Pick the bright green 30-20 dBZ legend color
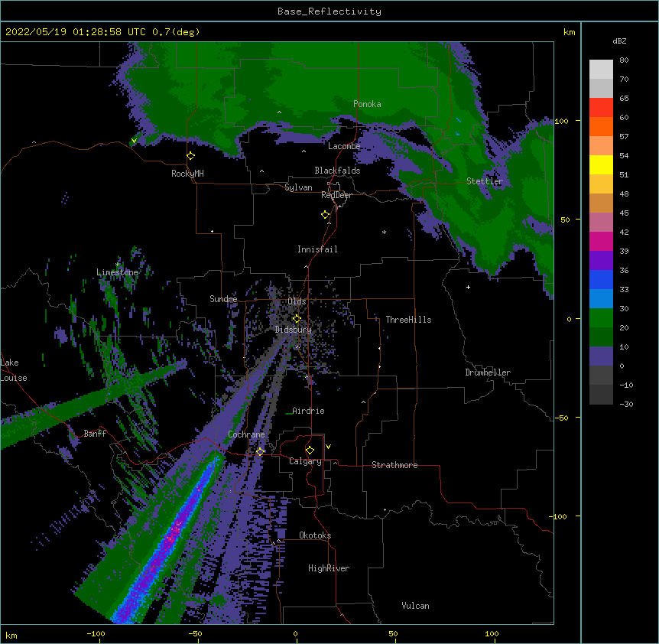This screenshot has width=659, height=644. [x=601, y=318]
